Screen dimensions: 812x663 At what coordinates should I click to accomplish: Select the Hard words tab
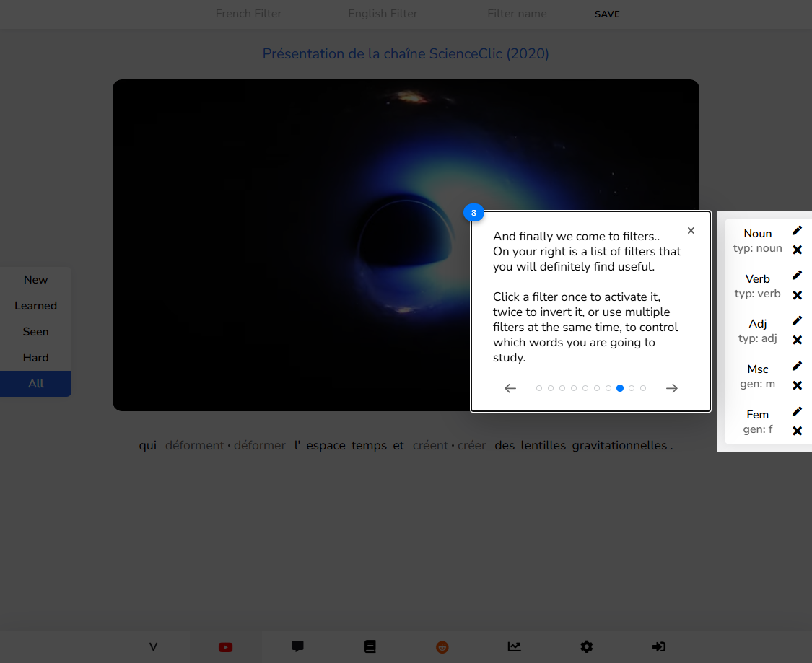coord(36,358)
